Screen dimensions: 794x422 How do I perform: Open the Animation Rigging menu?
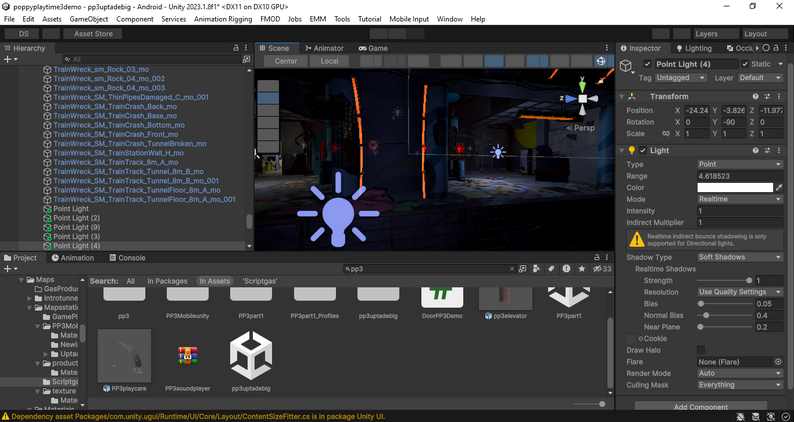tap(223, 19)
